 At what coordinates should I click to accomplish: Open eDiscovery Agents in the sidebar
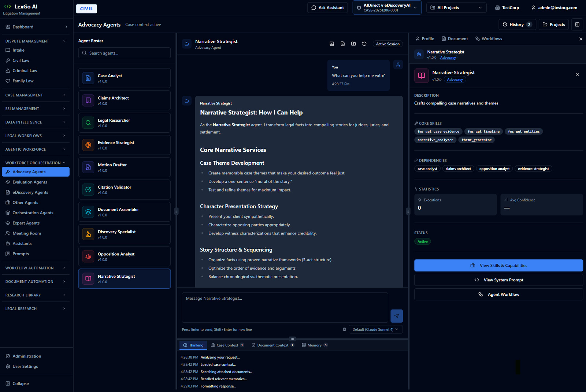(x=35, y=192)
